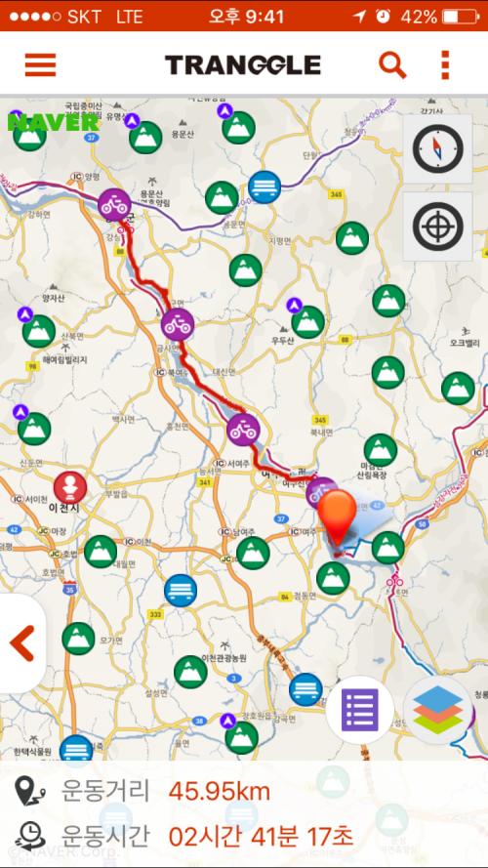Screen dimensions: 488x868
Task: Open the purple list view button
Action: pos(359,709)
